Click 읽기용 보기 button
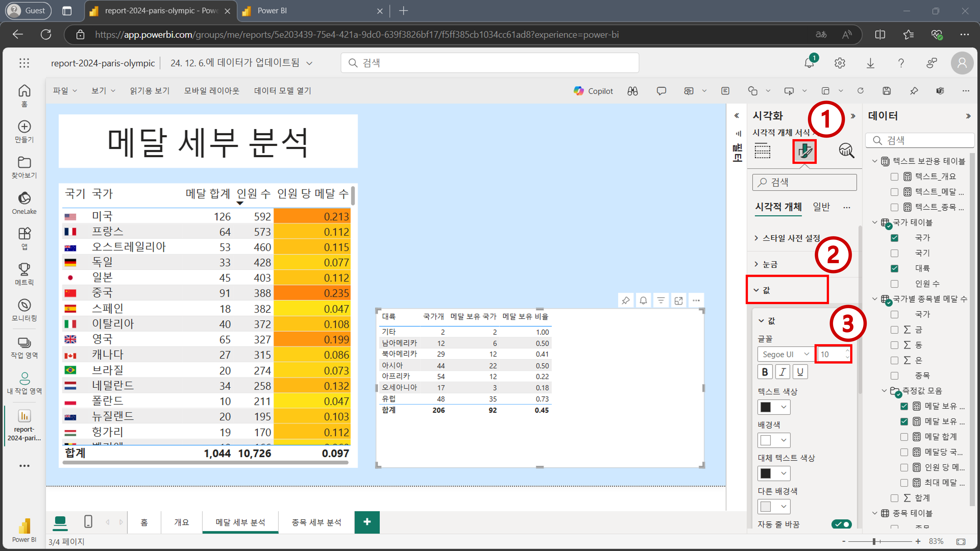 coord(149,91)
